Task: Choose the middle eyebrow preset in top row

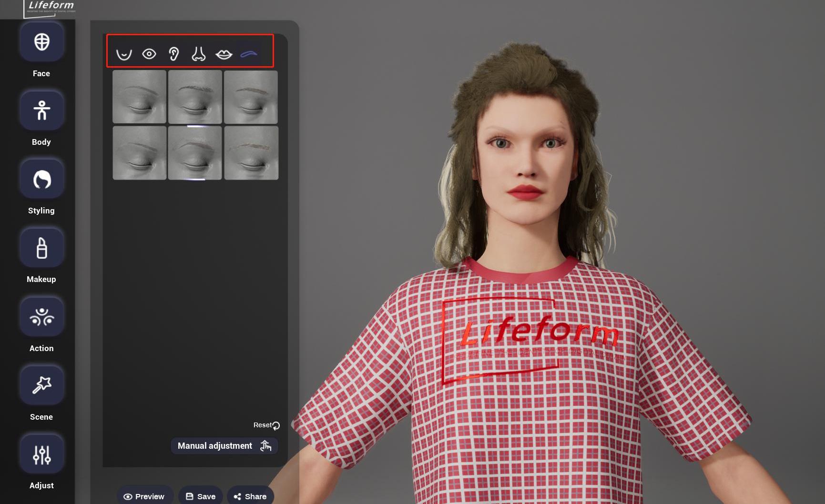Action: pyautogui.click(x=195, y=97)
